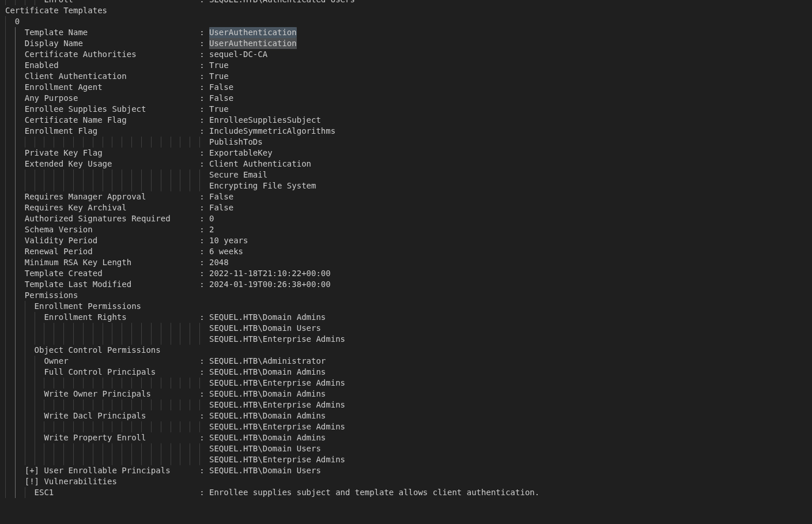Click the 'Object Control Permissions' subheading

click(97, 350)
